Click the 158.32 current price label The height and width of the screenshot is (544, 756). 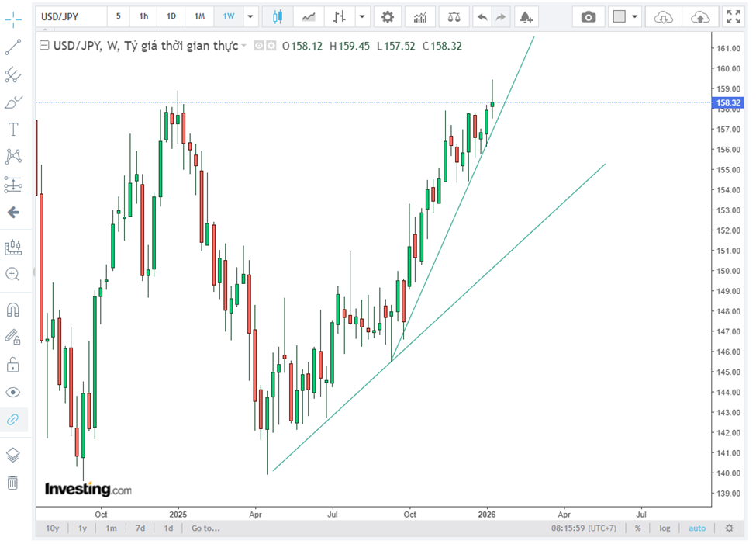point(728,102)
